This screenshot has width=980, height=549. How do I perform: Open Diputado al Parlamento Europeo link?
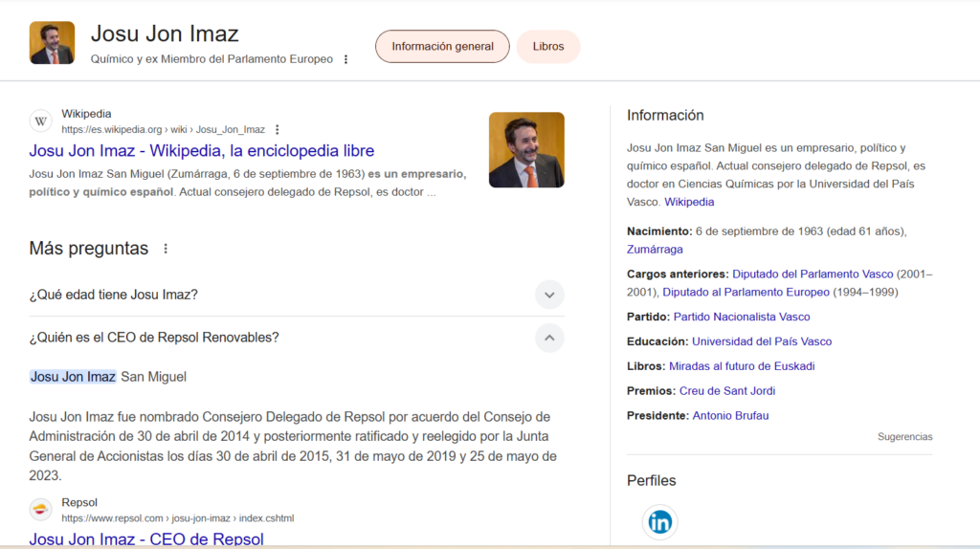[746, 293]
